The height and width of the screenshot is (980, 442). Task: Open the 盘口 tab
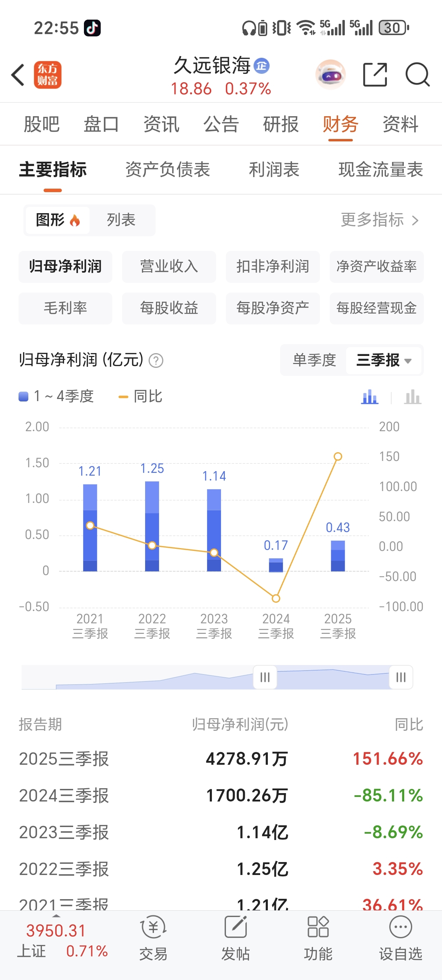click(101, 124)
